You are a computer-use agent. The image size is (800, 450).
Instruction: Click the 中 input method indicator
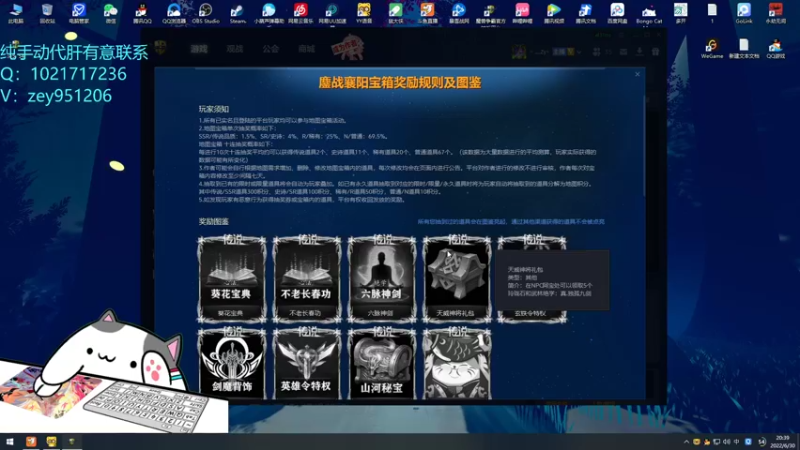(736, 442)
